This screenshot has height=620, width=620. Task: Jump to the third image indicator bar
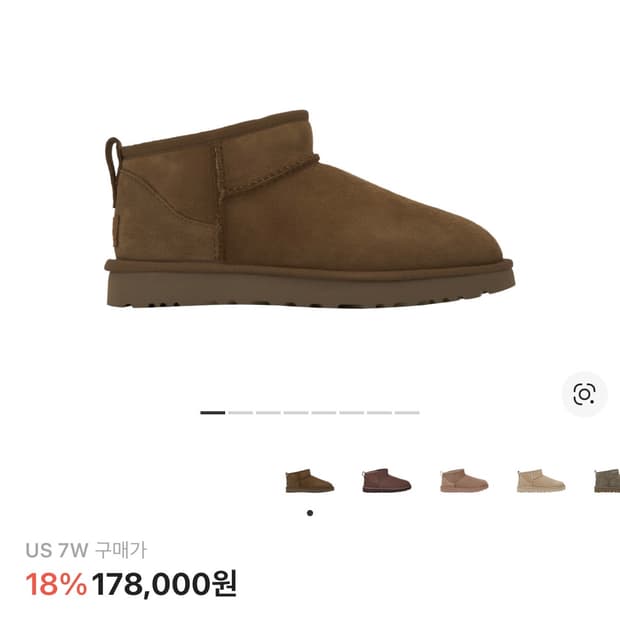coord(268,413)
